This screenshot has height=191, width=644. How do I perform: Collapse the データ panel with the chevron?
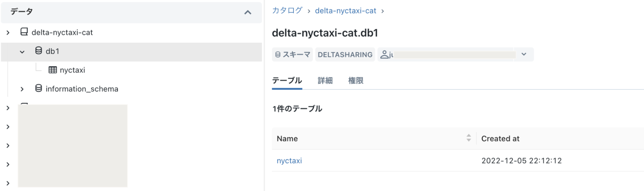tap(248, 12)
